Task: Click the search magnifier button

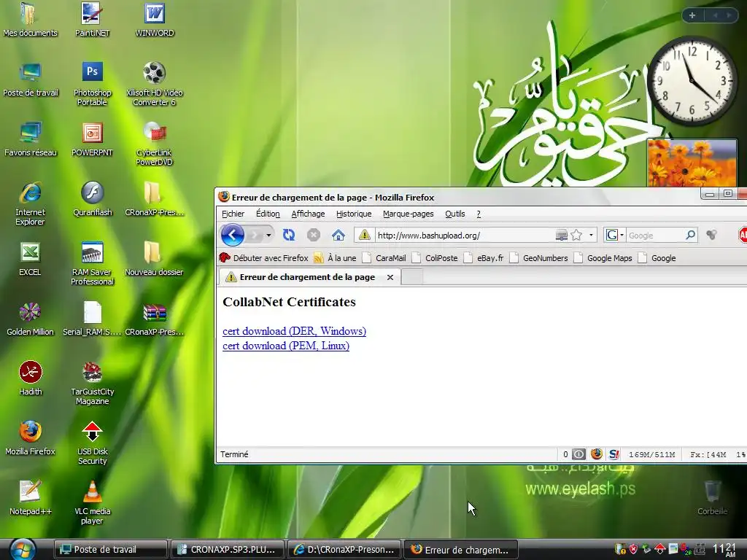Action: pos(690,235)
